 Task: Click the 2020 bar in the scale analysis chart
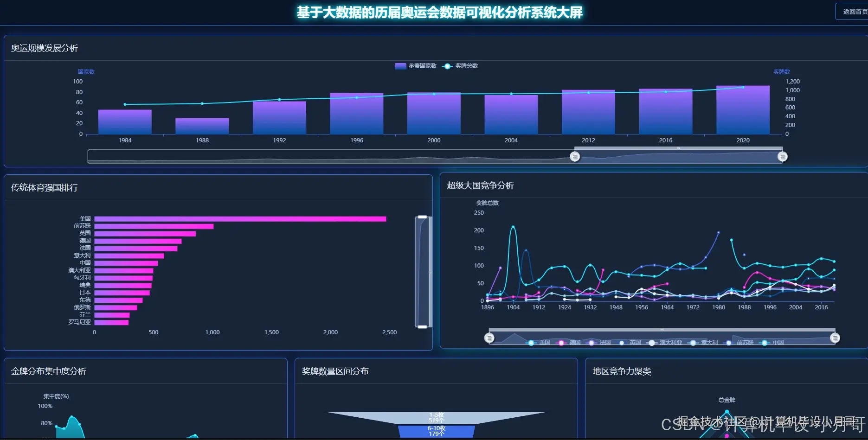[743, 110]
